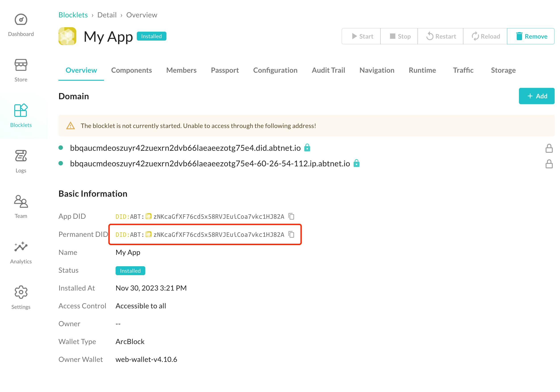The image size is (560, 392).
Task: Click the My App blocklet logo
Action: click(x=67, y=36)
